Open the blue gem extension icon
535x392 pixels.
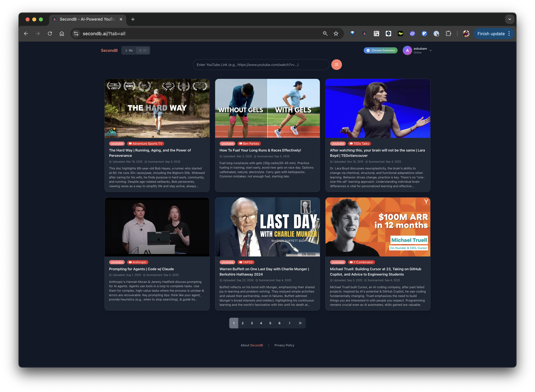[352, 33]
